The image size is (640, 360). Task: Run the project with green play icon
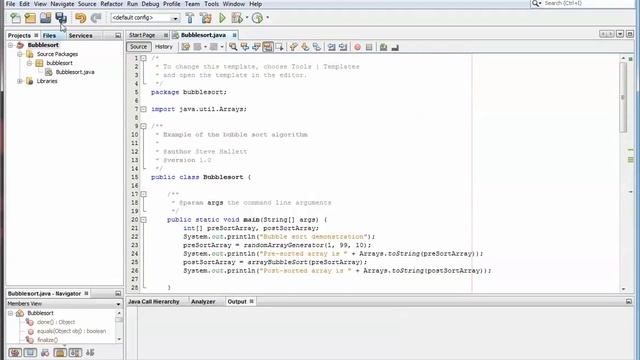pyautogui.click(x=222, y=18)
